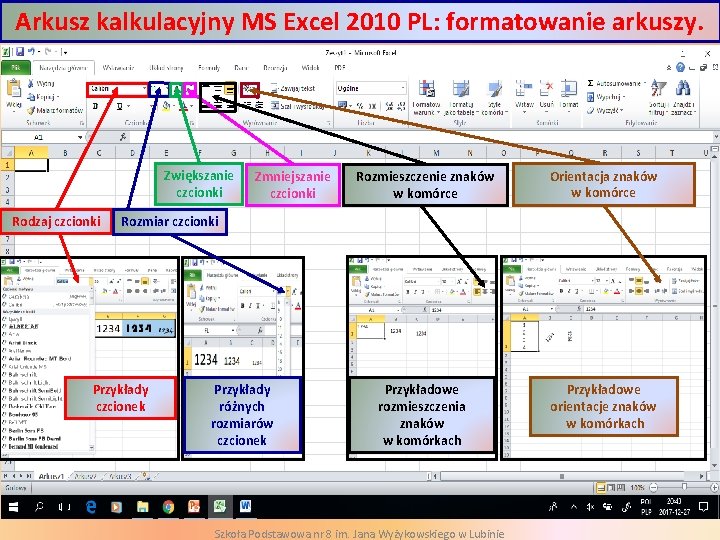
Task: Select the Arkusz1 sheet tab
Action: 51,476
